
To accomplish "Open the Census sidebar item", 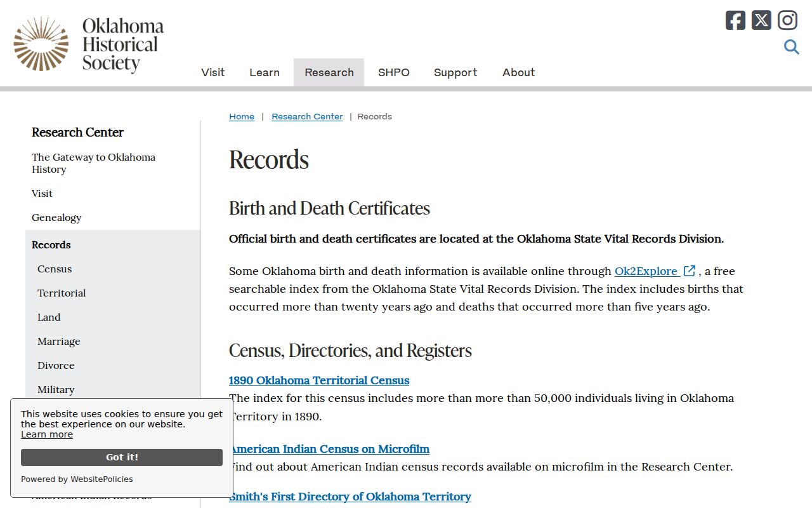I will pyautogui.click(x=55, y=269).
